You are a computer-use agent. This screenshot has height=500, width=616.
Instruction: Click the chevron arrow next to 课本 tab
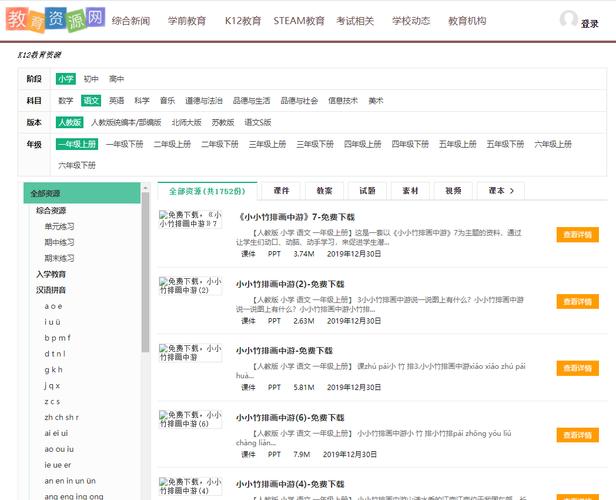[x=512, y=191]
